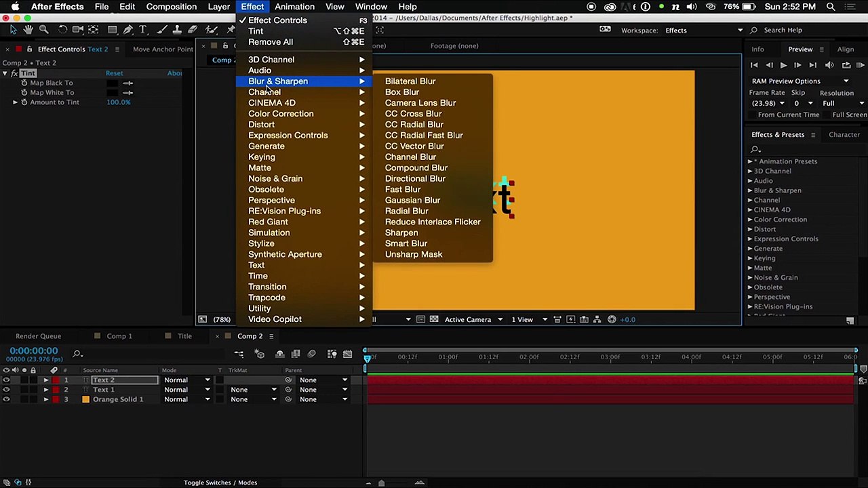Check the From Current Time checkbox
This screenshot has height=488, width=868.
[752, 115]
